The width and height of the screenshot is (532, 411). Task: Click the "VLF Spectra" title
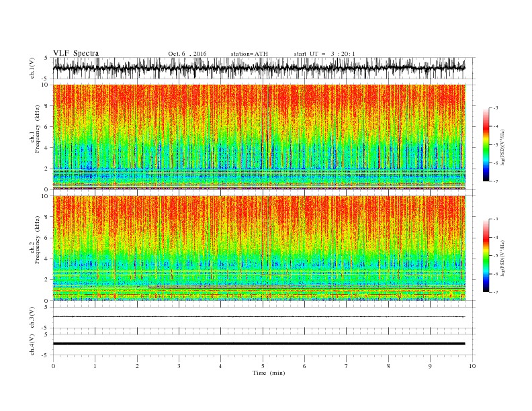pos(76,53)
